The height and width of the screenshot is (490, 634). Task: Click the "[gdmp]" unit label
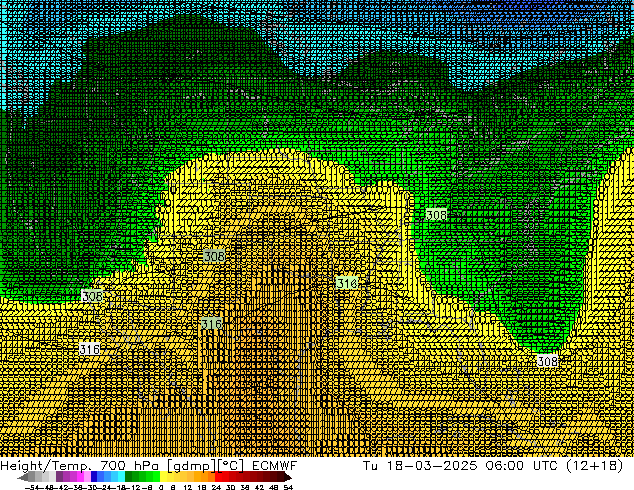(x=191, y=466)
